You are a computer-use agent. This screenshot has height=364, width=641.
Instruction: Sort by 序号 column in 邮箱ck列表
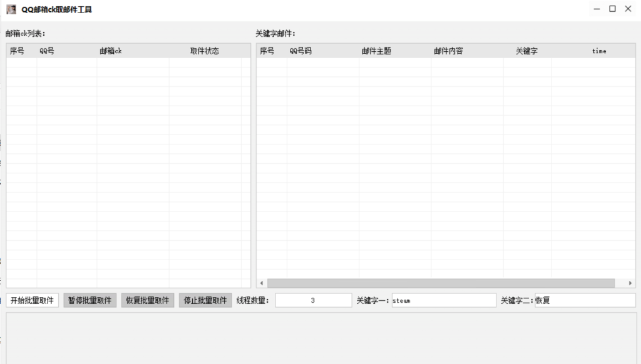22,51
